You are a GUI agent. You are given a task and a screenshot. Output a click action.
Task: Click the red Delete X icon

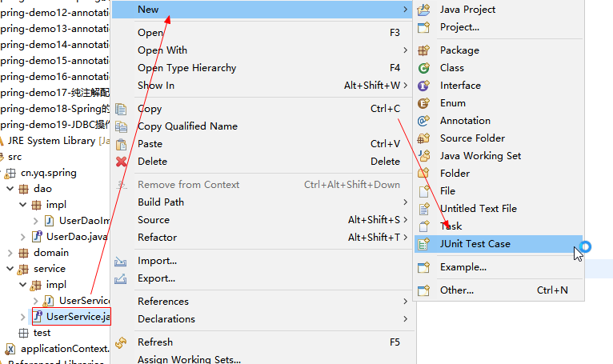pos(121,162)
